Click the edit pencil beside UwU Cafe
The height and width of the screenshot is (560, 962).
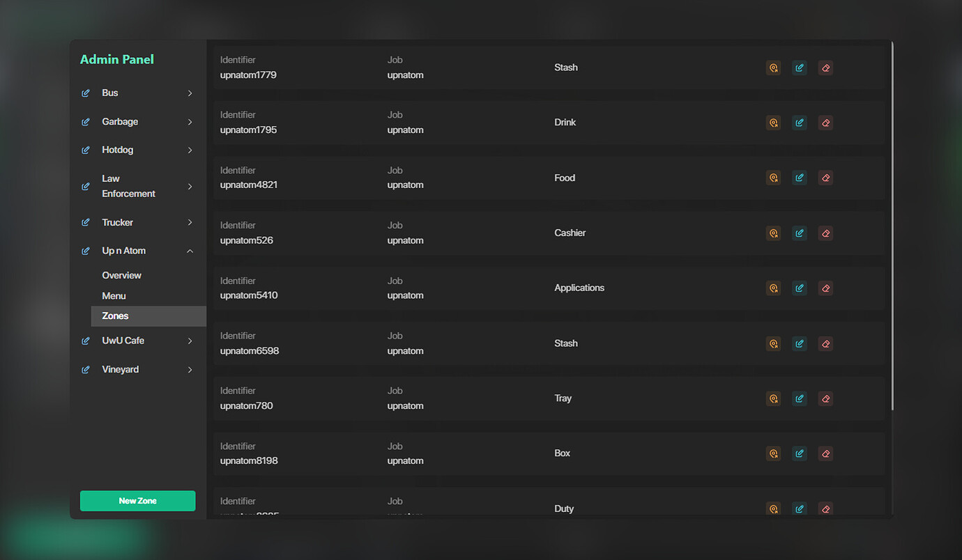coord(85,341)
